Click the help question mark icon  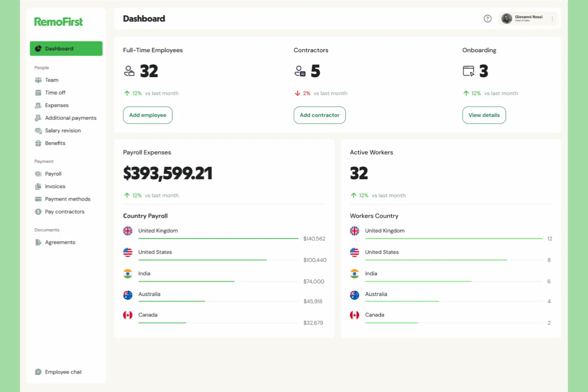click(x=487, y=18)
